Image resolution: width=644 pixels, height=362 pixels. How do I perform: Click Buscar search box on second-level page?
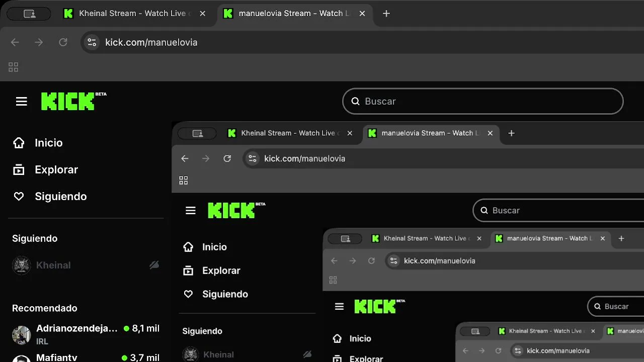(558, 210)
